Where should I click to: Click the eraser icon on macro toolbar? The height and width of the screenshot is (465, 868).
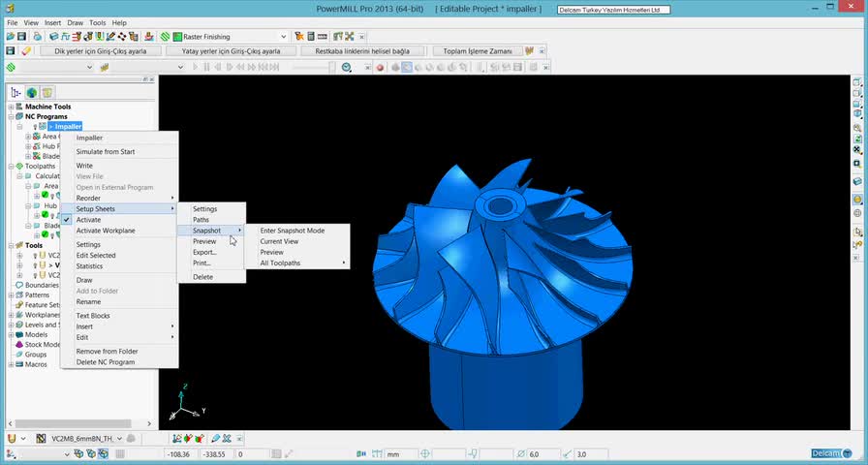point(26,51)
